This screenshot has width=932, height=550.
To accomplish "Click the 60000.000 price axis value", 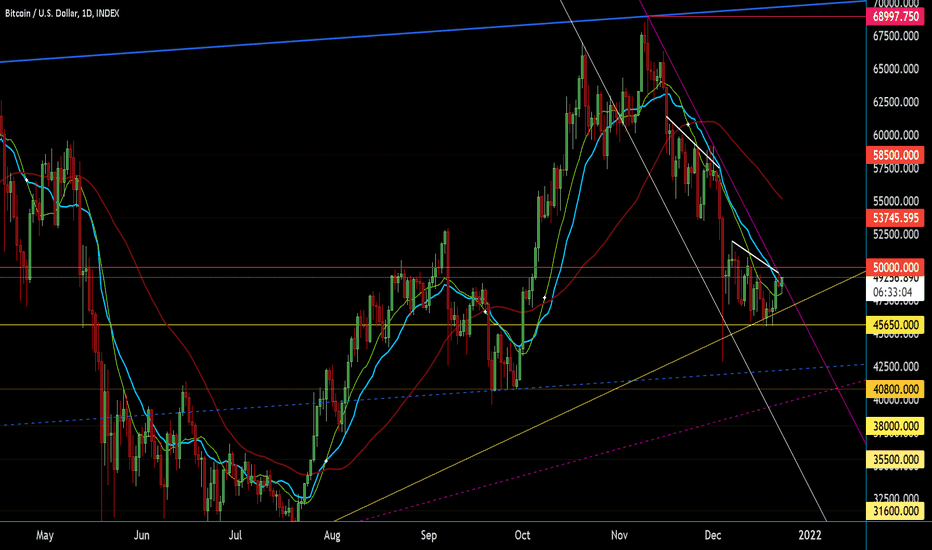I will pos(896,136).
